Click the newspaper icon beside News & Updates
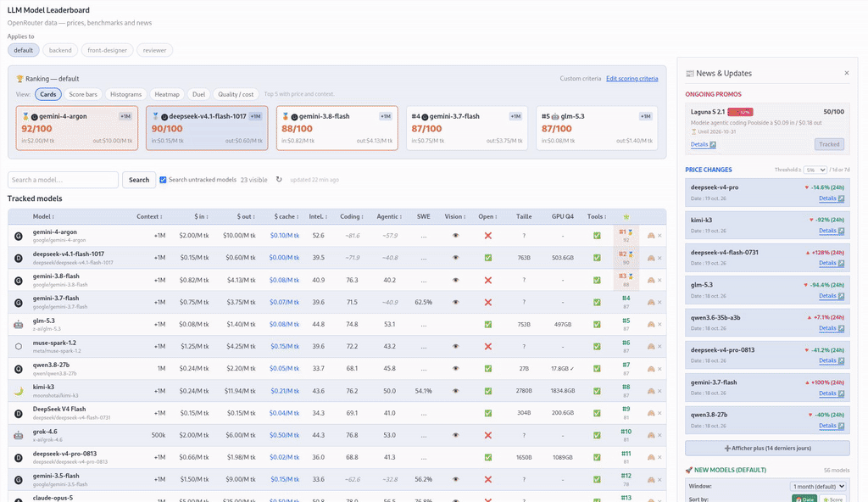This screenshot has height=502, width=868. [x=690, y=73]
